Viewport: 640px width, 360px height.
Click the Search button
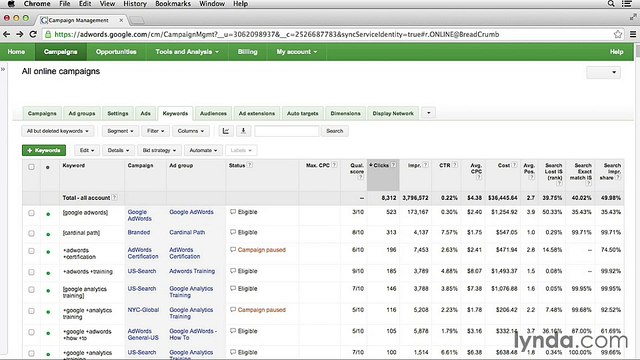(x=334, y=131)
